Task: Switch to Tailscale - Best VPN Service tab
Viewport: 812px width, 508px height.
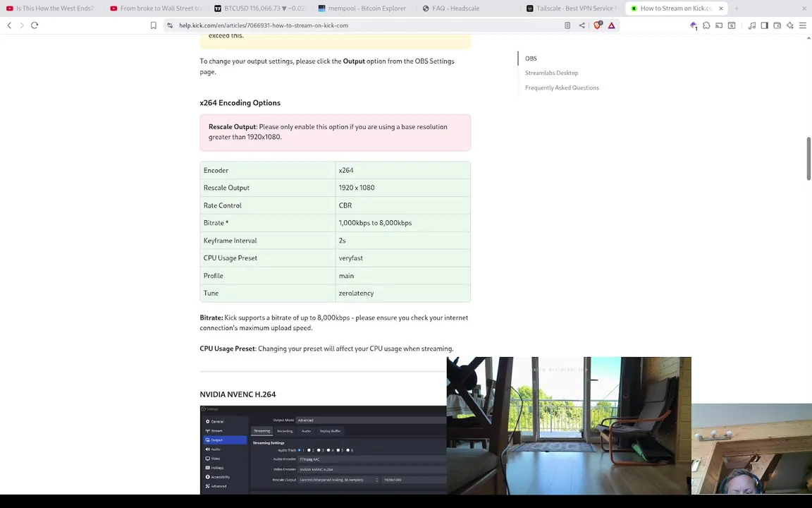Action: point(572,8)
